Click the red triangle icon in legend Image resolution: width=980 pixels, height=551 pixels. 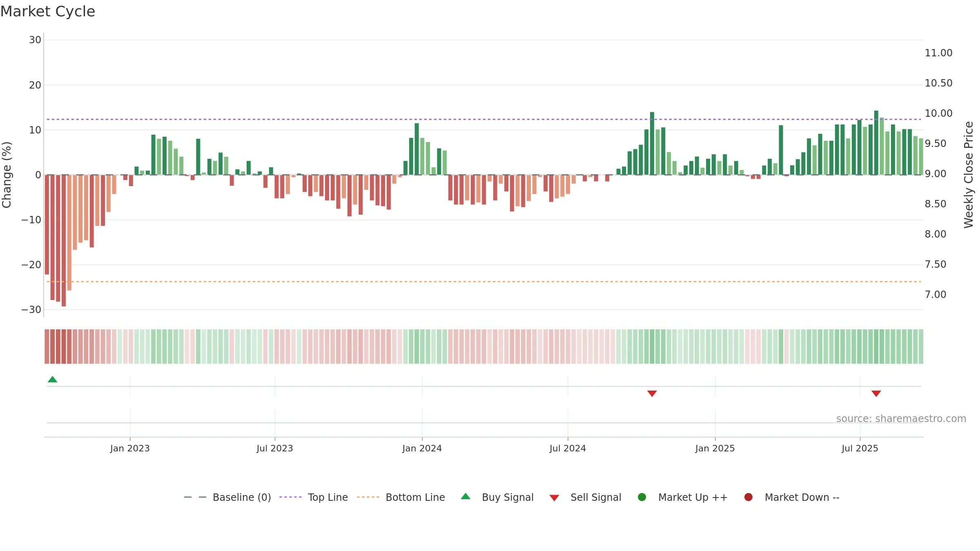554,498
